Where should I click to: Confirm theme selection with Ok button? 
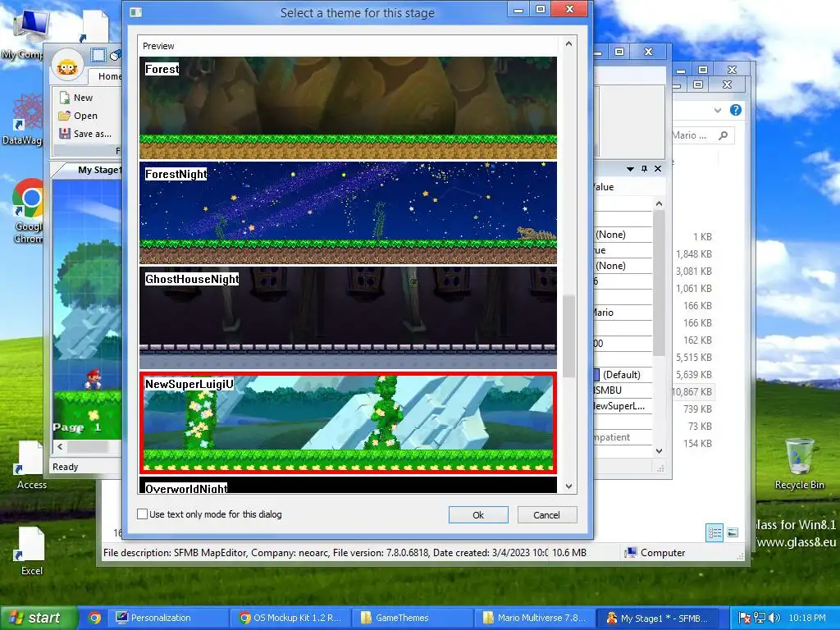tap(478, 515)
